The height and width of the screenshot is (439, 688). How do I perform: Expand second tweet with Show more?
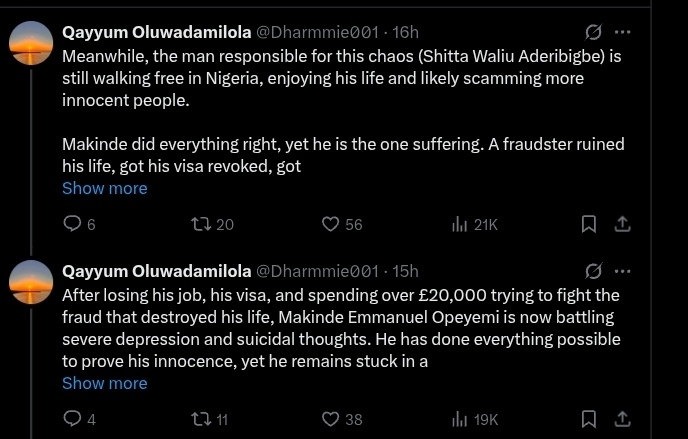(104, 383)
